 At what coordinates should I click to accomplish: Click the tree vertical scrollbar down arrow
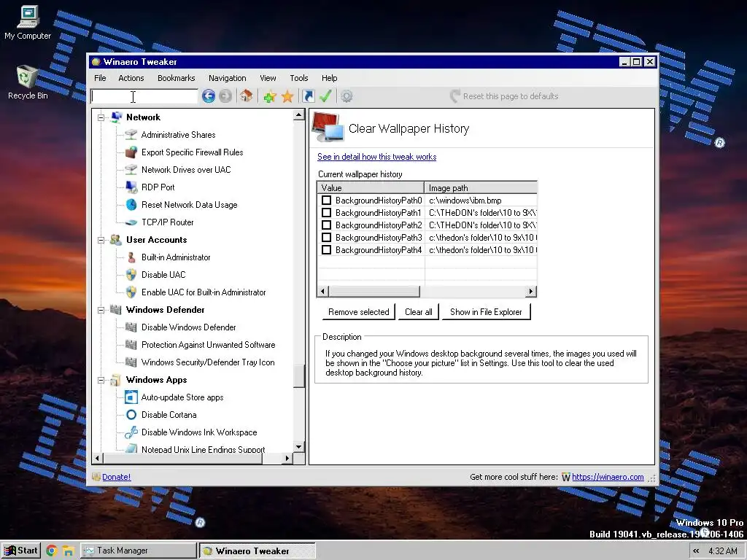click(298, 447)
